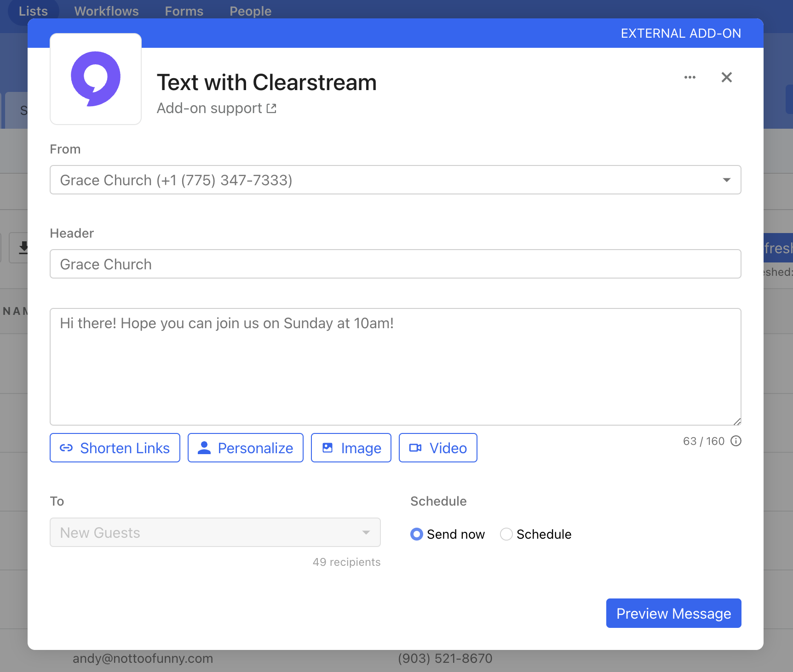Switch to the Workflows tab
Screen dimensions: 793x672
pyautogui.click(x=106, y=11)
